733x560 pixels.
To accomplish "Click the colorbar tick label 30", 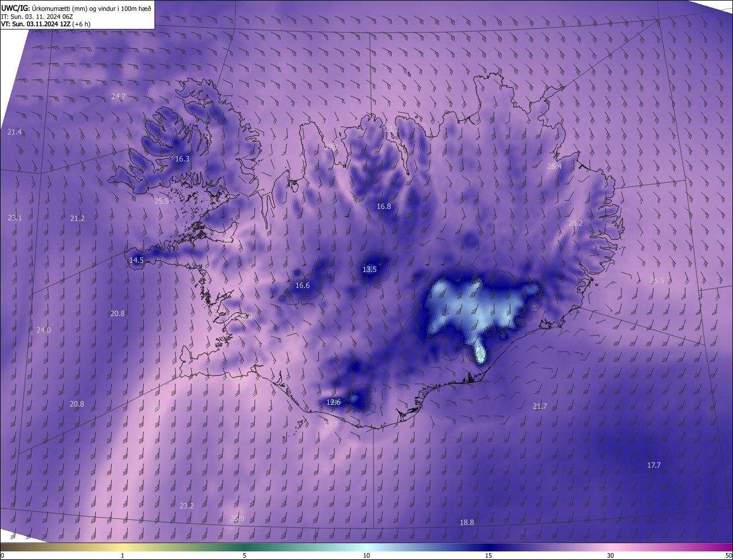I will click(610, 556).
